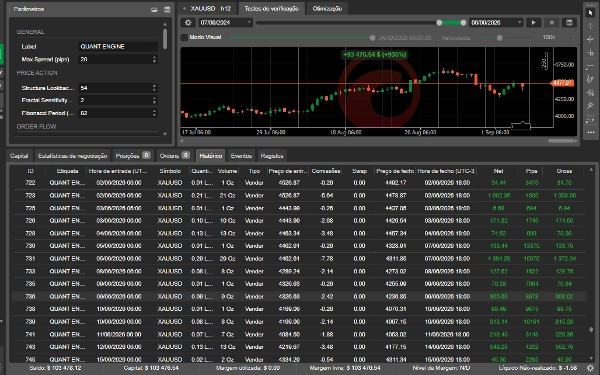The height and width of the screenshot is (375, 600).
Task: Sort by the Gross column header
Action: point(564,171)
